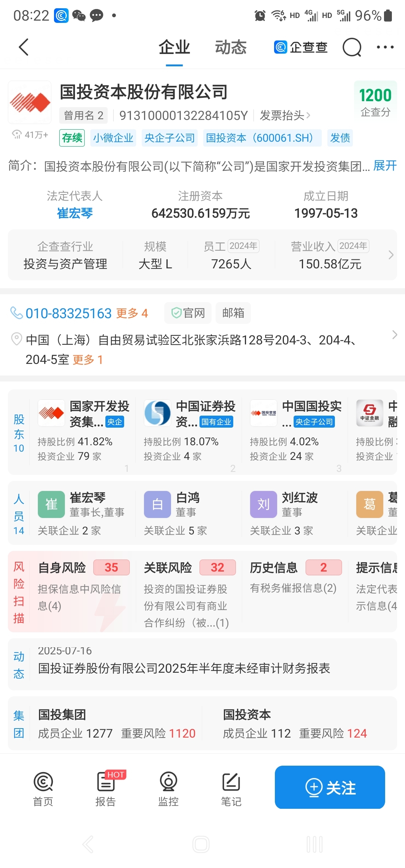Open 曾用名 2 former names
Screen dimensions: 405x868
(84, 115)
